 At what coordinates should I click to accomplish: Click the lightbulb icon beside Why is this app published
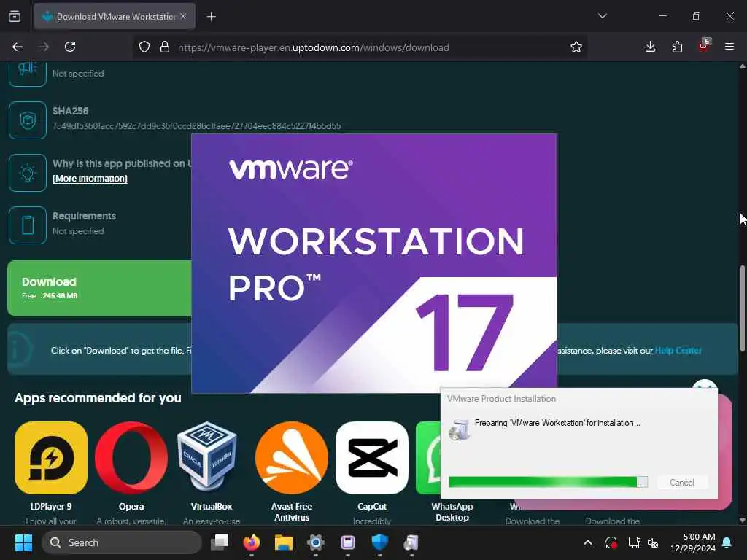(x=28, y=172)
